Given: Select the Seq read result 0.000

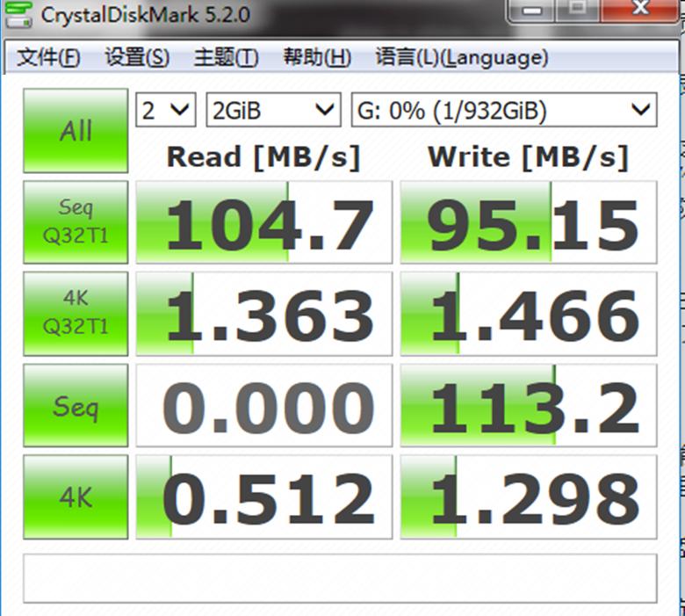Looking at the screenshot, I should (264, 405).
